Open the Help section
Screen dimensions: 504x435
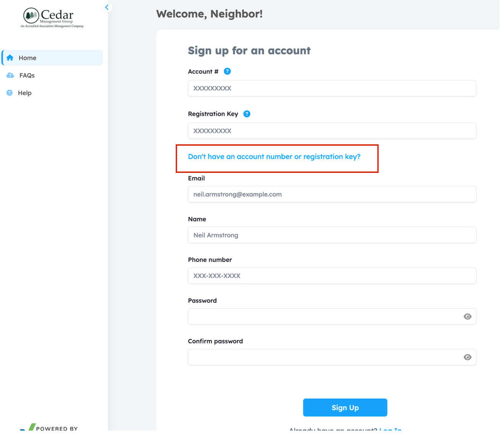(x=25, y=93)
